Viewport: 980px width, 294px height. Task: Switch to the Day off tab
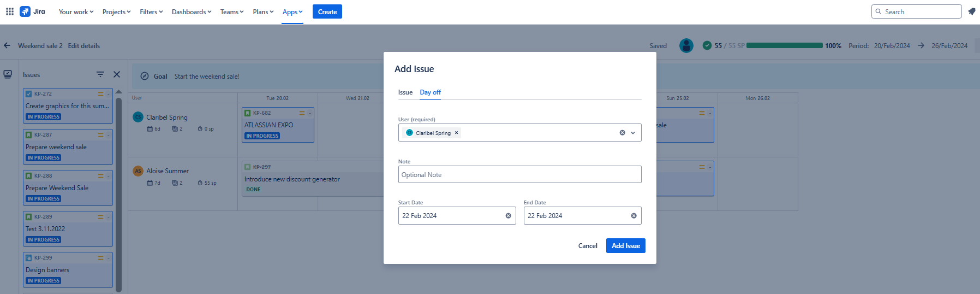pos(431,92)
